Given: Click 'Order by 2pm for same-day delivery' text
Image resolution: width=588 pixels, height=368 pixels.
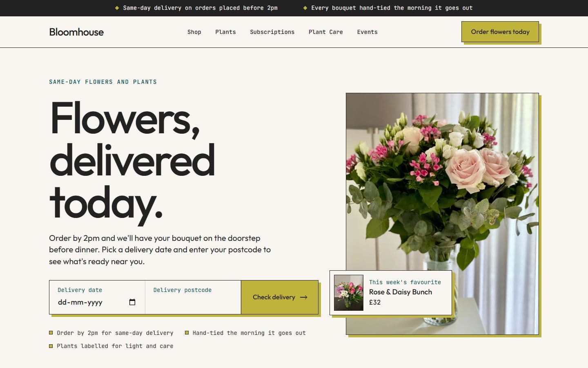Looking at the screenshot, I should pyautogui.click(x=115, y=333).
